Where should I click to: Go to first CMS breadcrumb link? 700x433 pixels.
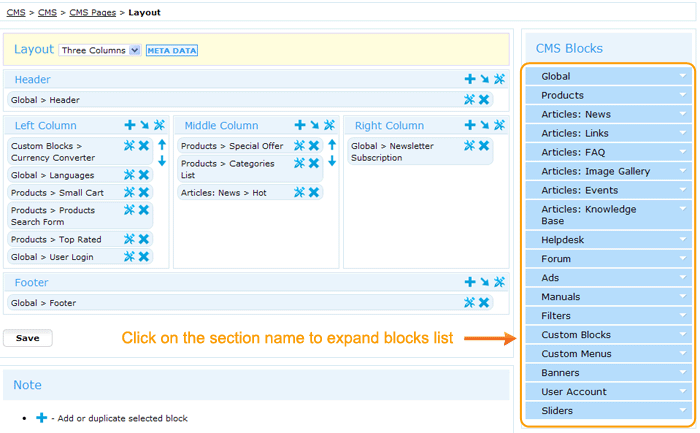(x=16, y=12)
